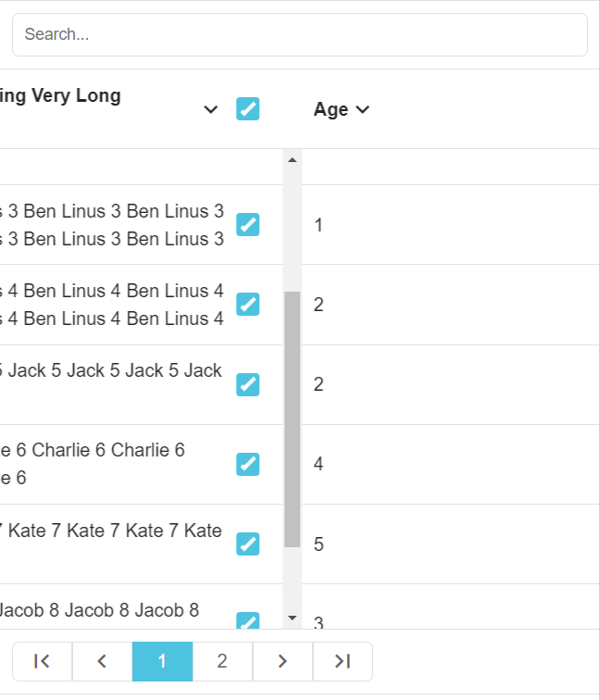Go to next page arrow

point(282,661)
